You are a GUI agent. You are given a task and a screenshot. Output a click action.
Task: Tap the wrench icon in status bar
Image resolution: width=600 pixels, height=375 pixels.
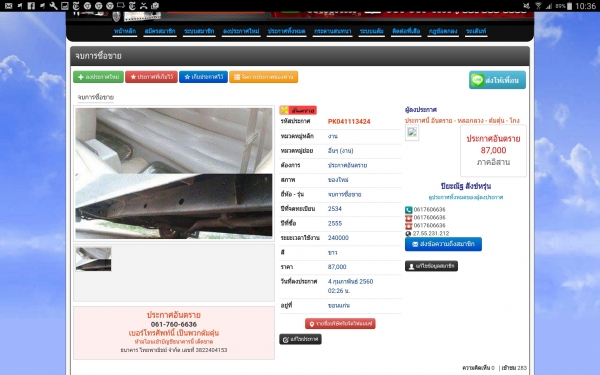[x=54, y=5]
